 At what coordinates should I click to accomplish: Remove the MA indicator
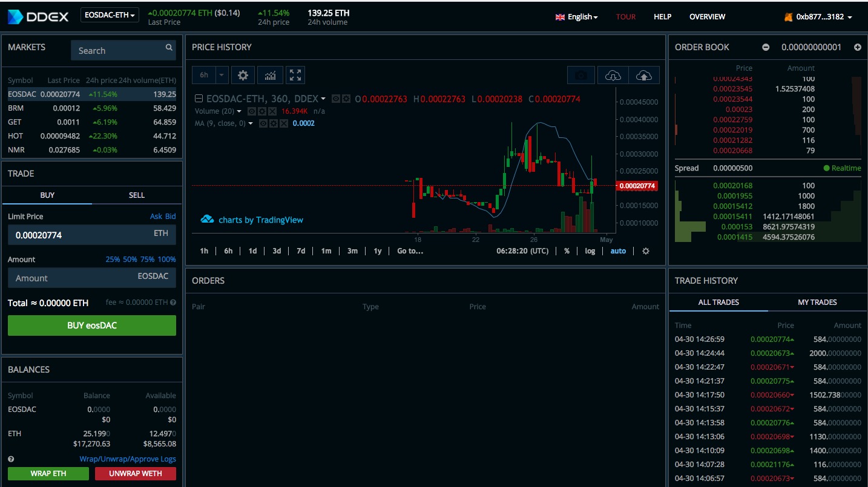(x=283, y=123)
